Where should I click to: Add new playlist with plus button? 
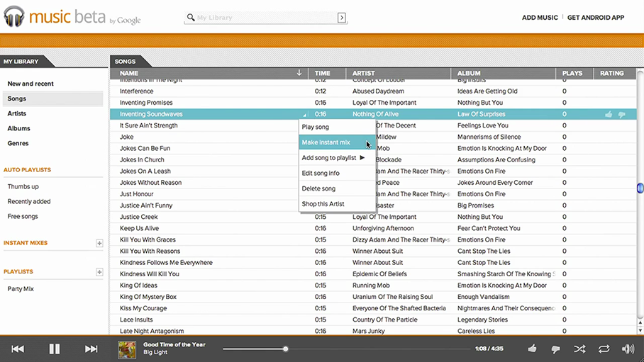click(x=99, y=272)
